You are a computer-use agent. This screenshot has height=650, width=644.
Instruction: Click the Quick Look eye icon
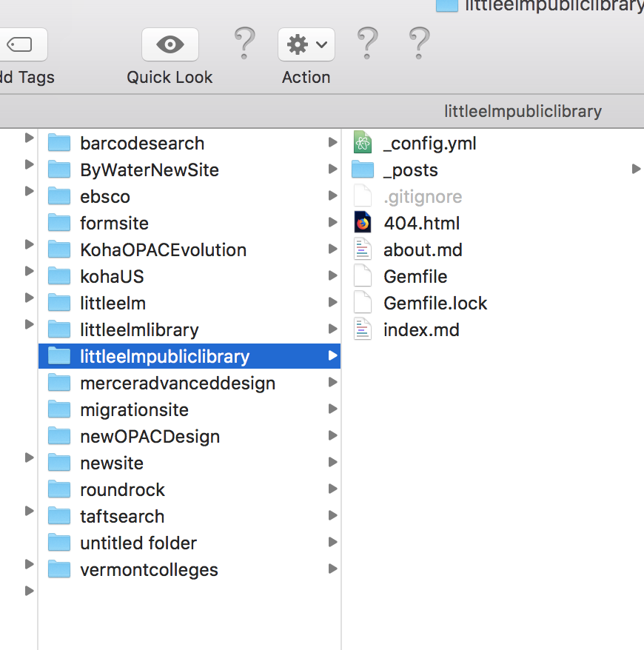click(170, 44)
